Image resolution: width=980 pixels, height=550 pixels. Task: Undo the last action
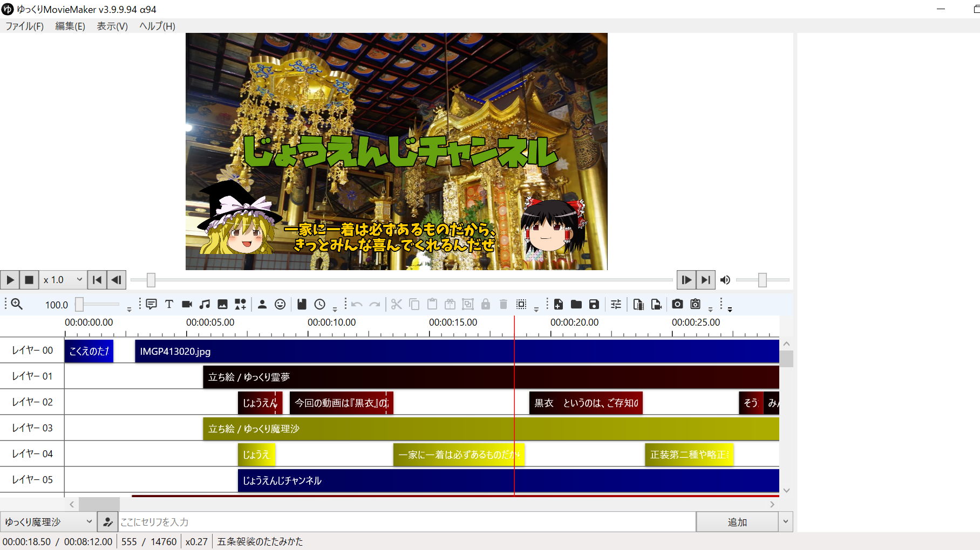click(357, 304)
